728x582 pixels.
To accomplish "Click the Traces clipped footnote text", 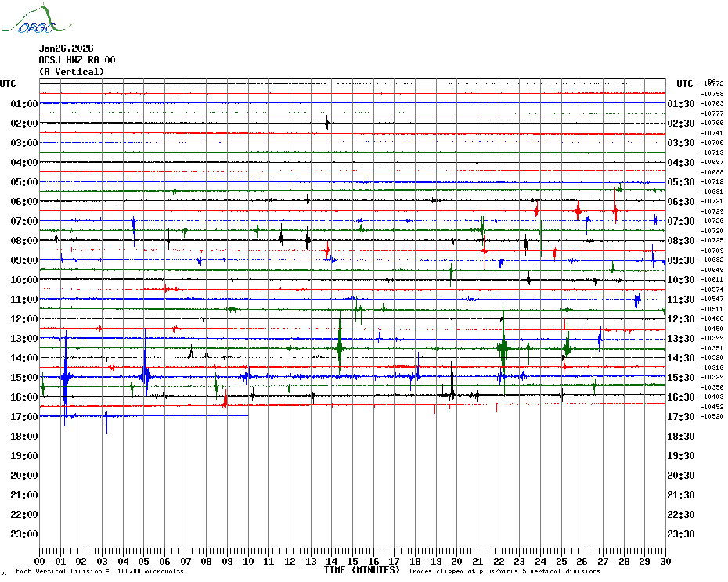I will [504, 572].
